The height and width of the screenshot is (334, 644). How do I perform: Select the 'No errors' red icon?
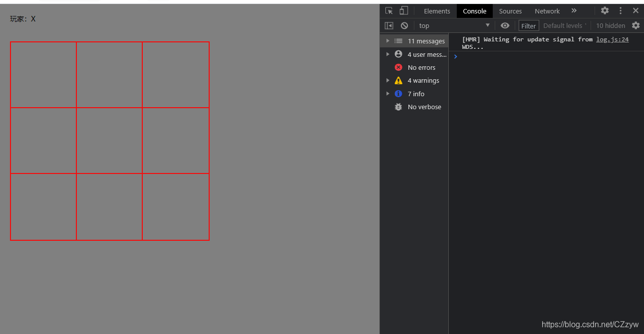click(398, 67)
